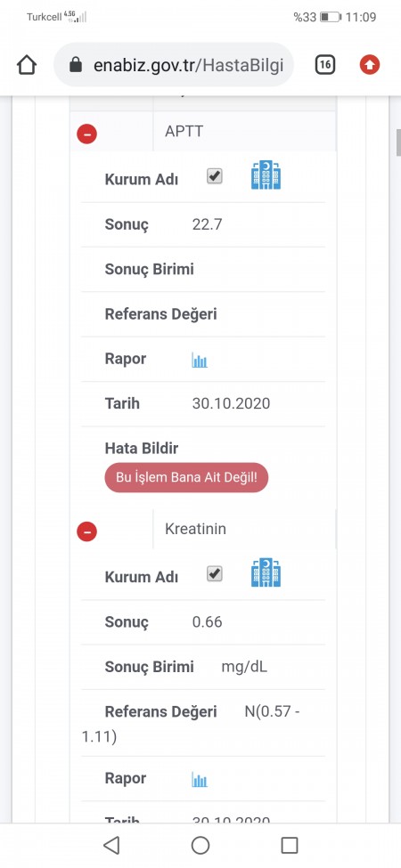Screen dimensions: 401x868
Task: Tap the red update arrow icon
Action: (370, 65)
